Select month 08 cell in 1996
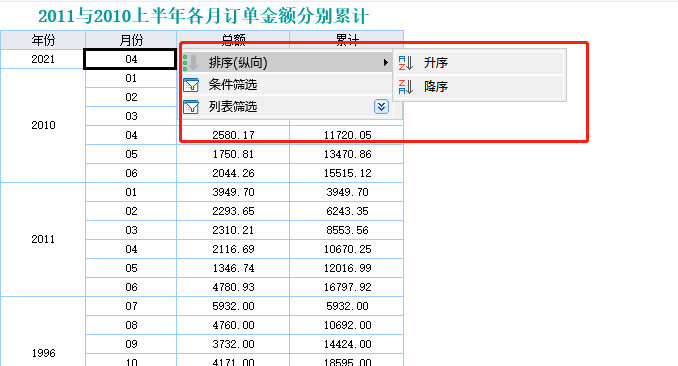 (x=131, y=325)
